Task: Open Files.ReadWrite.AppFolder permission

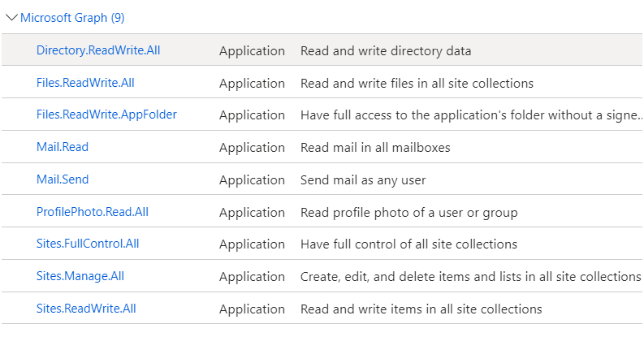Action: pos(106,114)
